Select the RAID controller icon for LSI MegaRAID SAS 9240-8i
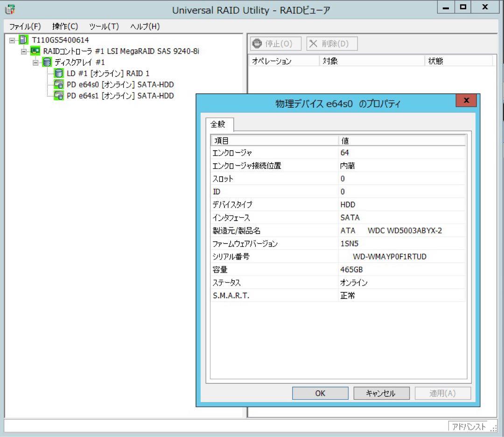The width and height of the screenshot is (504, 437). (x=35, y=51)
